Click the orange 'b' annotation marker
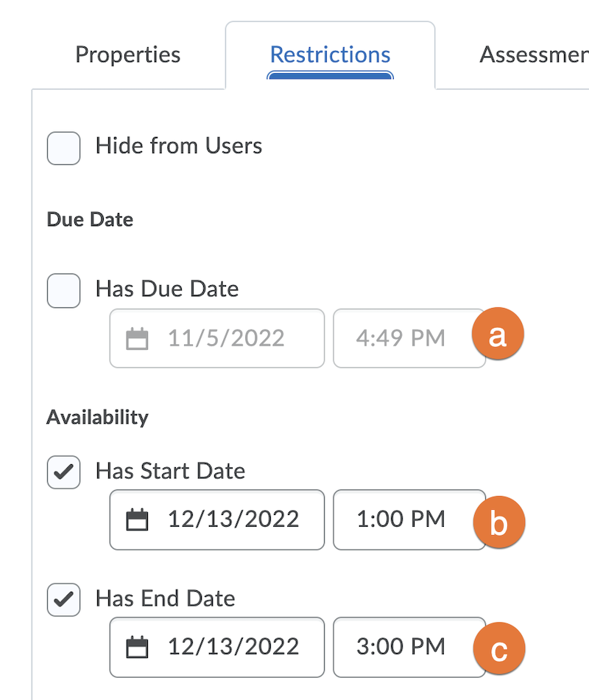 tap(499, 522)
